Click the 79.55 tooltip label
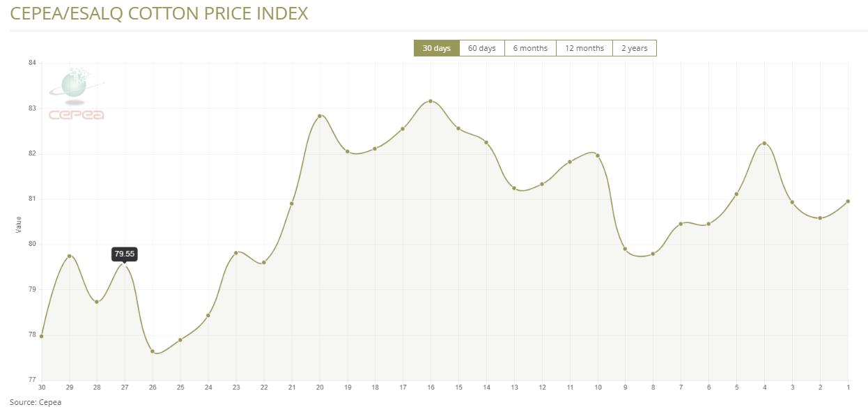Screen dimensions: 868x414 click(x=125, y=254)
